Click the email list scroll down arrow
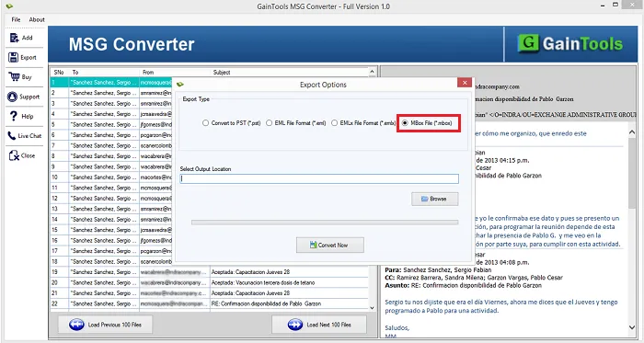 (x=372, y=308)
